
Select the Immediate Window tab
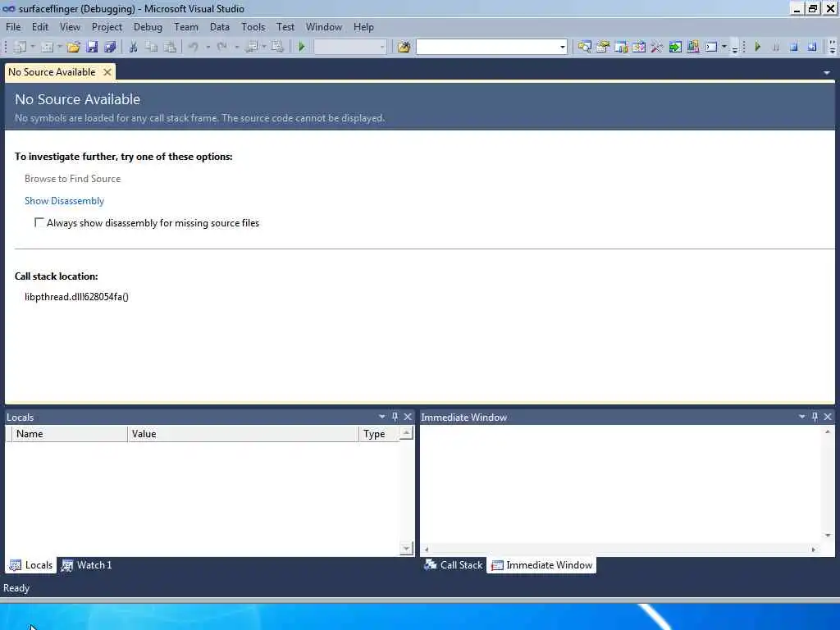click(x=541, y=564)
